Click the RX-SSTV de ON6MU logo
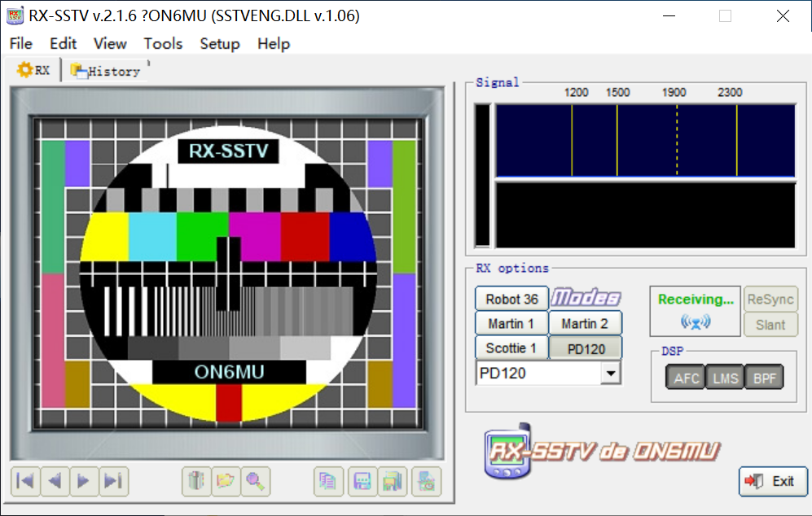 click(x=602, y=452)
